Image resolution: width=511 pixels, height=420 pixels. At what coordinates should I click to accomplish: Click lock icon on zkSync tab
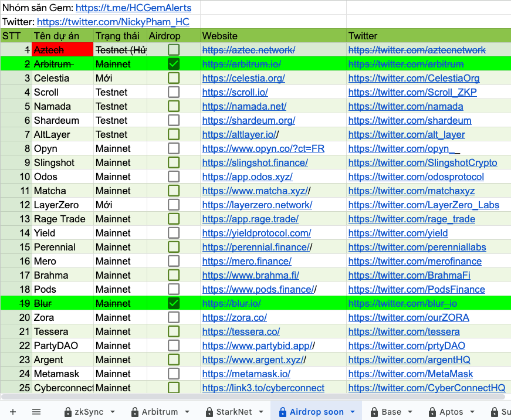click(x=68, y=412)
